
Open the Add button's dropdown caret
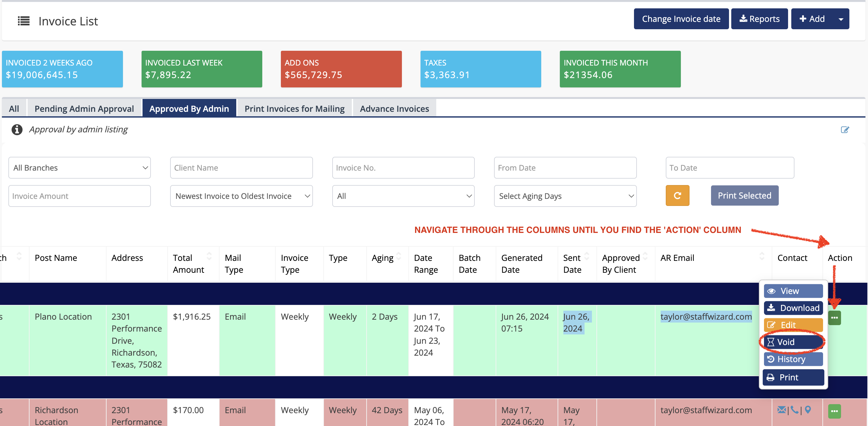click(841, 19)
